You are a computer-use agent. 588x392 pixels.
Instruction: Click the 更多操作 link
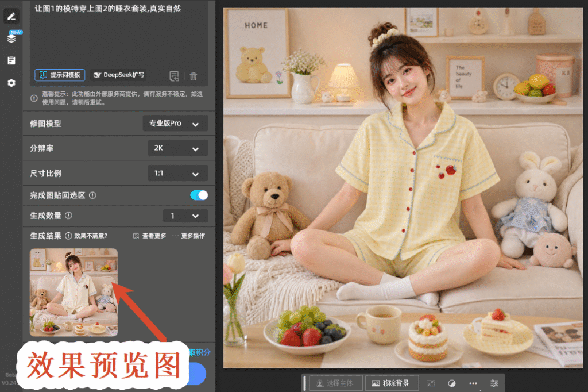[x=188, y=236]
